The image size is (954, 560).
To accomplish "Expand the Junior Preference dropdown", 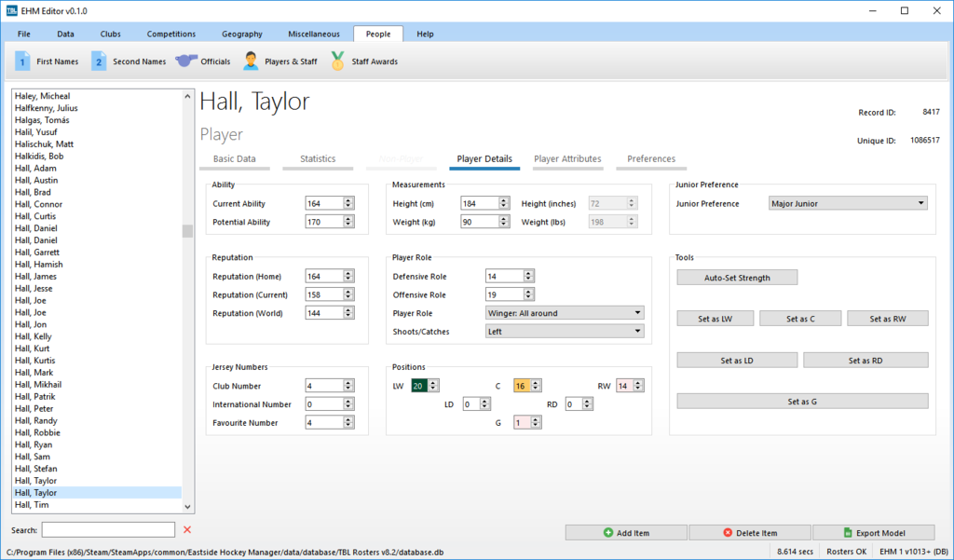I will click(x=848, y=203).
